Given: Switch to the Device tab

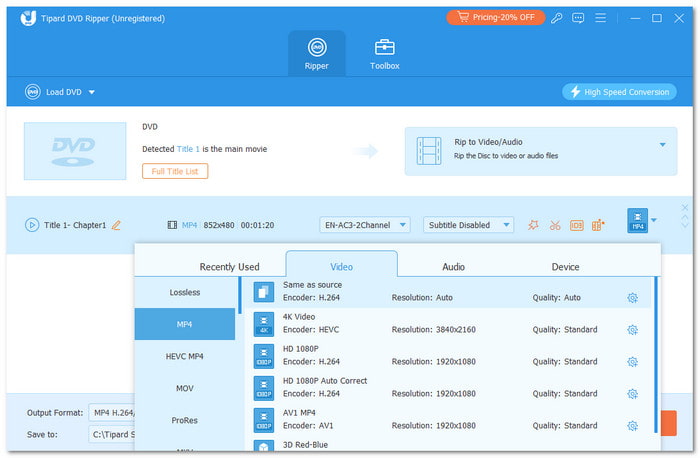Looking at the screenshot, I should point(565,267).
